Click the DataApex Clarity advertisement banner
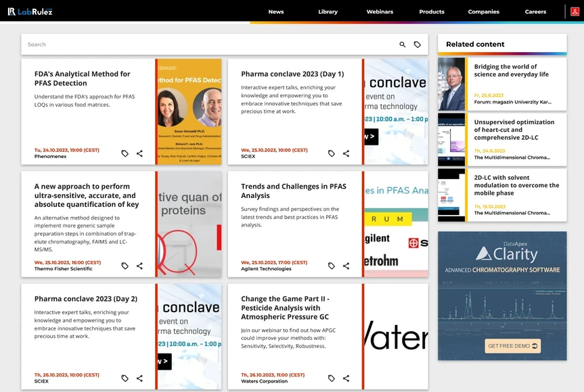Screen dimensions: 584x392 (x=502, y=295)
